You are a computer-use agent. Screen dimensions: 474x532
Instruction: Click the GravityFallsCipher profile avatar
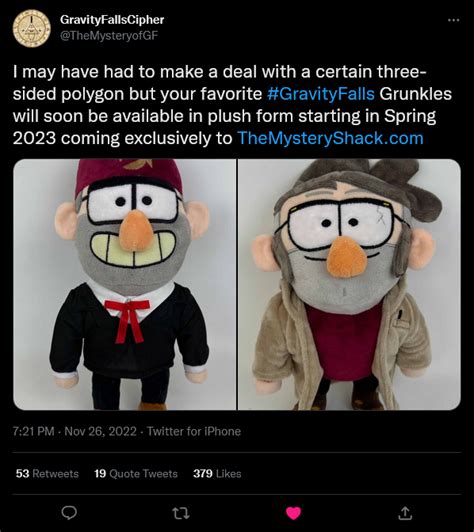[32, 28]
